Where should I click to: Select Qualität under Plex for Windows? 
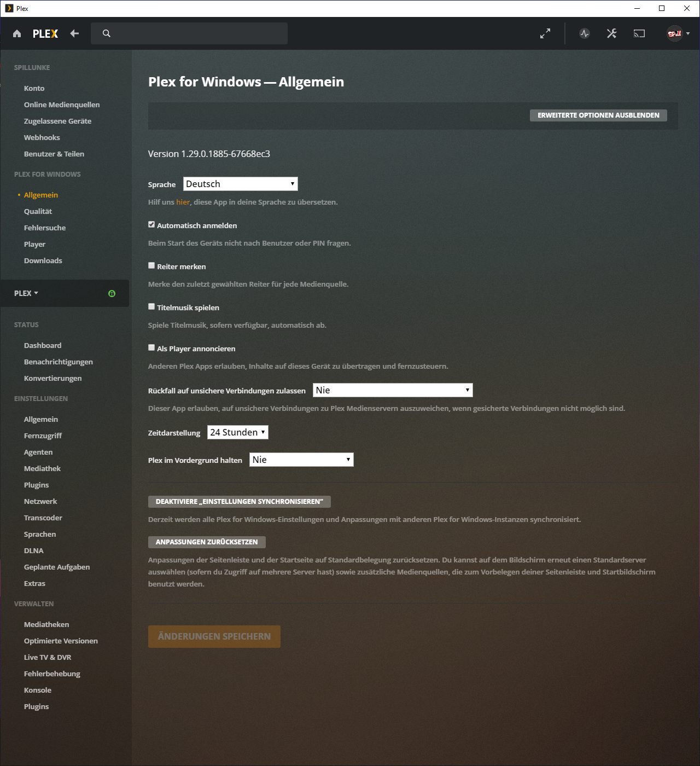pyautogui.click(x=38, y=211)
